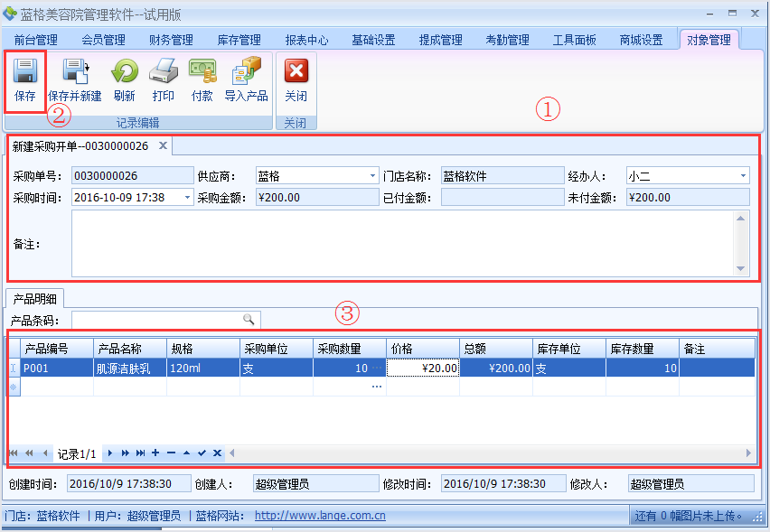Open 付款 payment from the toolbar

tap(202, 80)
